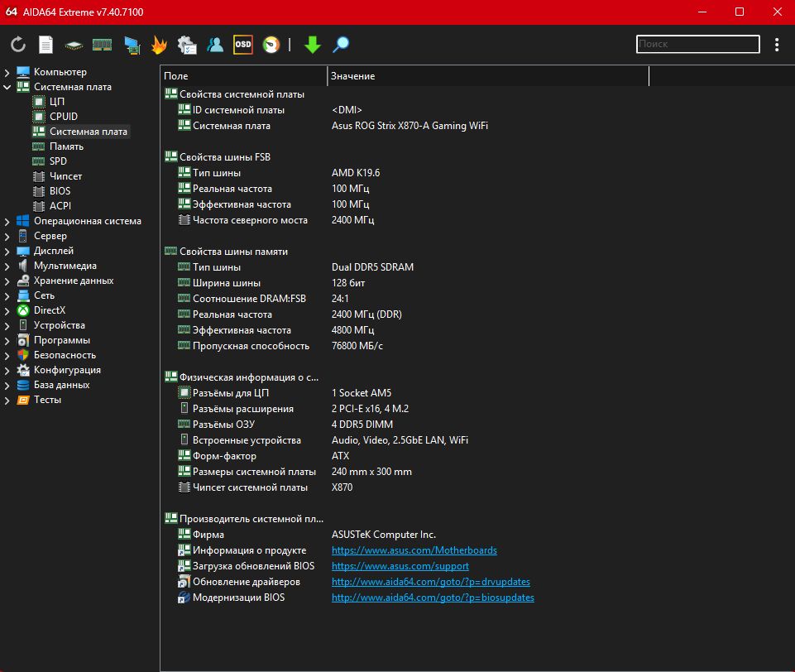Select the 'Asus ROG Strix X870-A Gaming WiFi' value
795x672 pixels.
(x=409, y=126)
